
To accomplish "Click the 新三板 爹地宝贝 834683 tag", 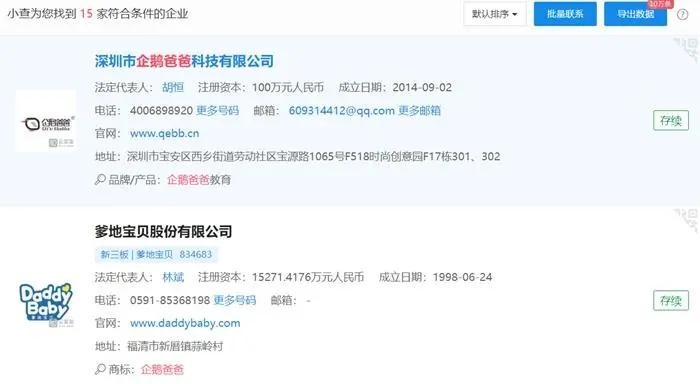I will pyautogui.click(x=156, y=255).
